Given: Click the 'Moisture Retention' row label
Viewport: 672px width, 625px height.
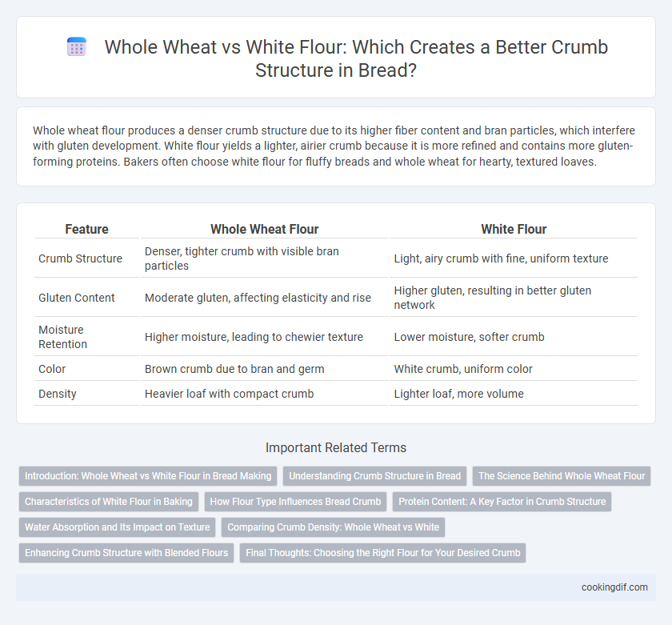Looking at the screenshot, I should click(x=62, y=337).
